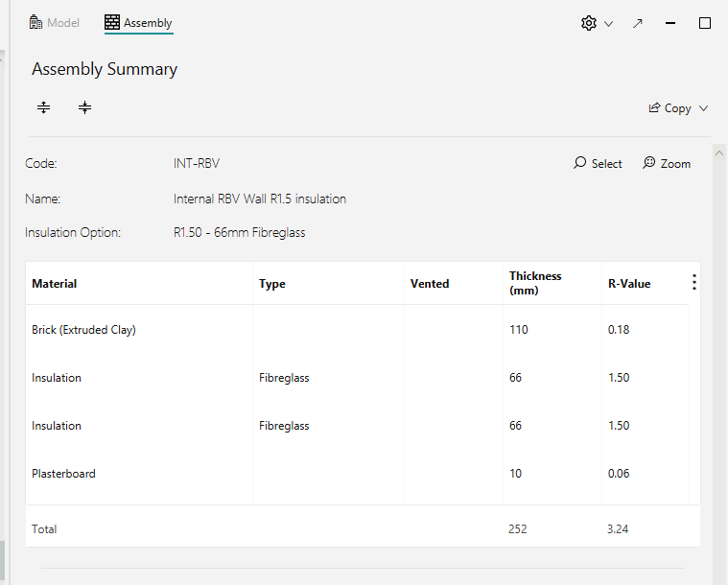728x585 pixels.
Task: Open the settings gear icon
Action: 589,23
